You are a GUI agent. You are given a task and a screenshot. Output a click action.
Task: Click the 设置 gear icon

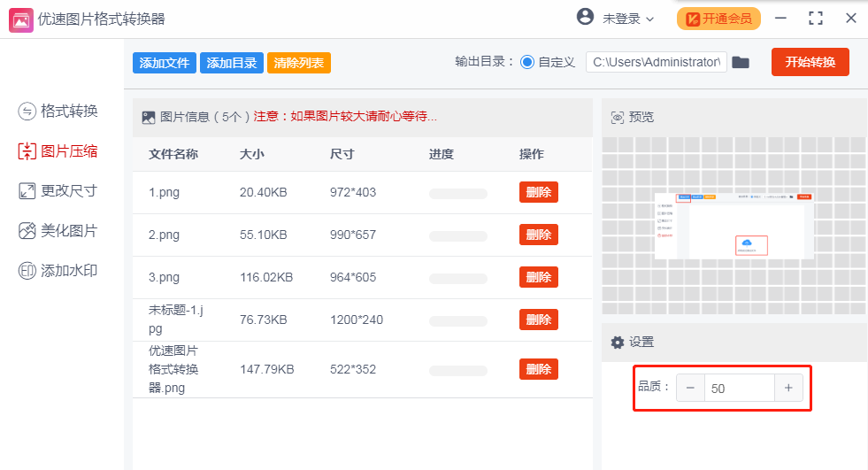[618, 343]
